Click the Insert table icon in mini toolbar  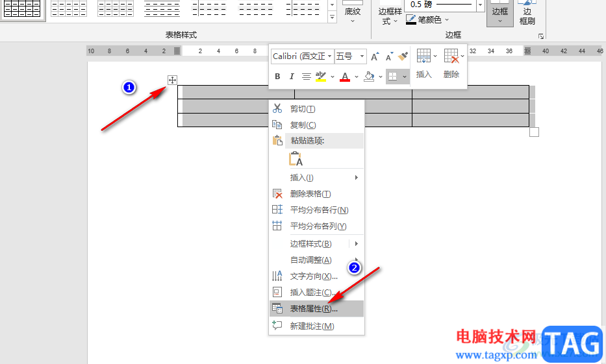click(423, 56)
